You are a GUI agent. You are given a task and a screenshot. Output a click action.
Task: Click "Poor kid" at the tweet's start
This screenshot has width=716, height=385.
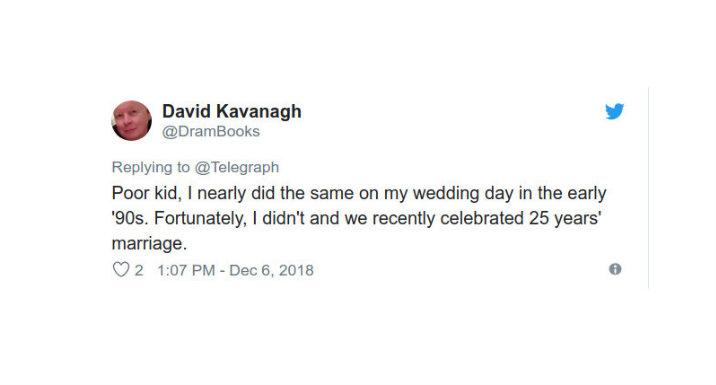tap(145, 193)
